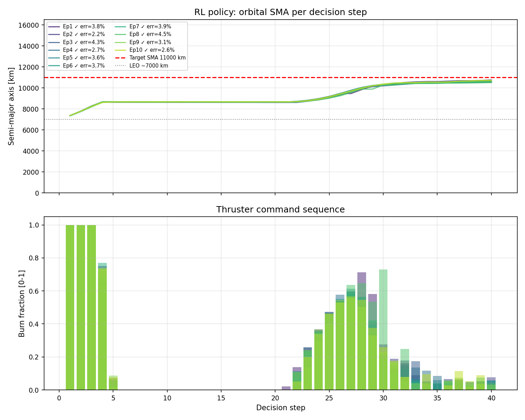Expand the legend box in the top plot
The image size is (525, 420).
pyautogui.click(x=117, y=45)
